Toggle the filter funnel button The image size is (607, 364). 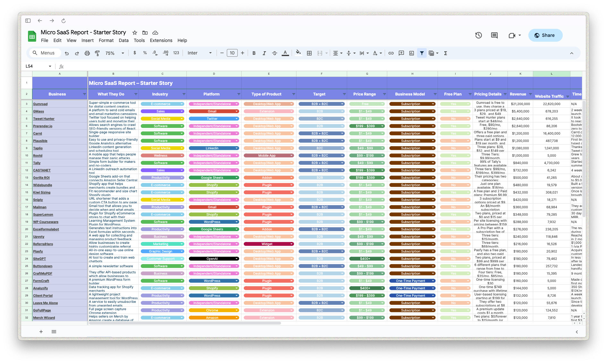point(422,53)
